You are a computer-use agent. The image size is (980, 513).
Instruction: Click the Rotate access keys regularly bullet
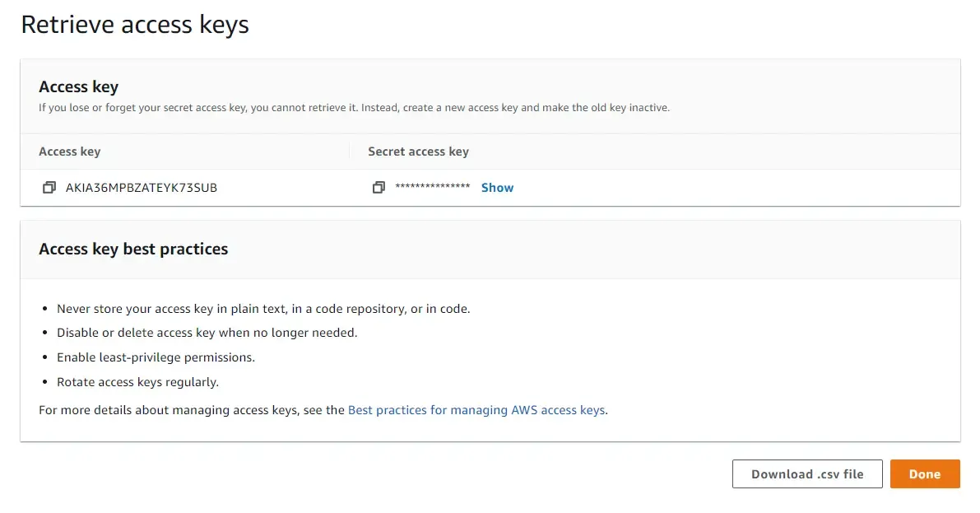tap(138, 381)
